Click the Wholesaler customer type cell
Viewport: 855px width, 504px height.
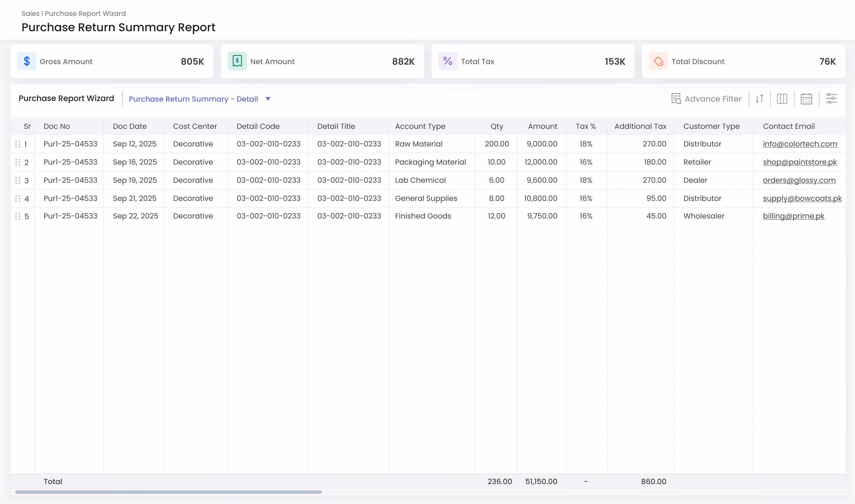coord(704,216)
